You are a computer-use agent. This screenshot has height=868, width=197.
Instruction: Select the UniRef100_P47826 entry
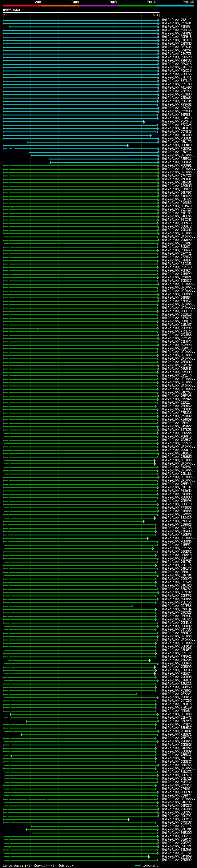click(x=176, y=318)
